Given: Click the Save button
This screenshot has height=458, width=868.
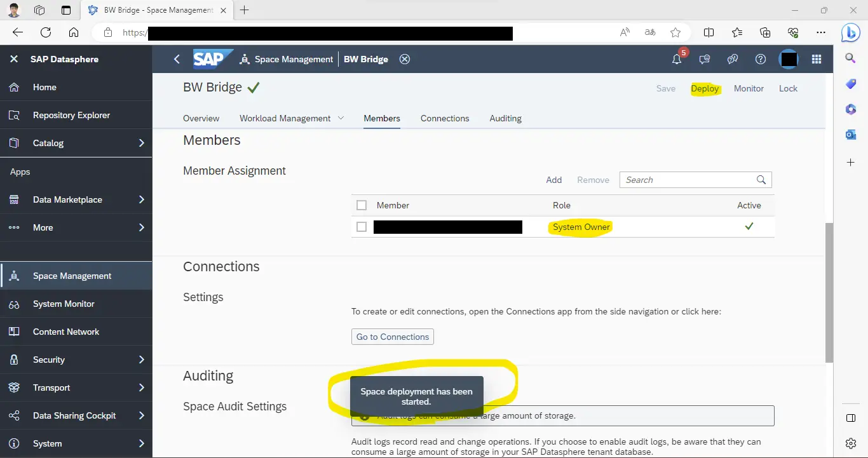Looking at the screenshot, I should coord(666,88).
